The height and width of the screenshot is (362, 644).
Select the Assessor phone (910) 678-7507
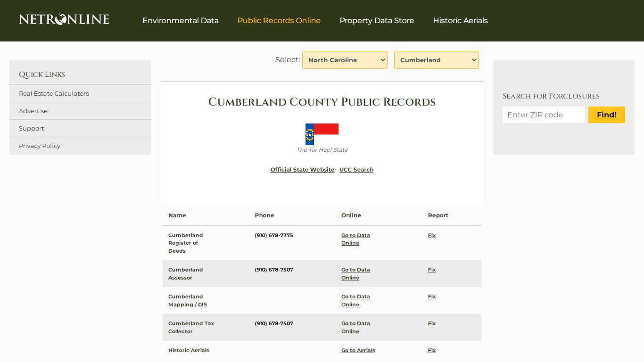pos(274,270)
